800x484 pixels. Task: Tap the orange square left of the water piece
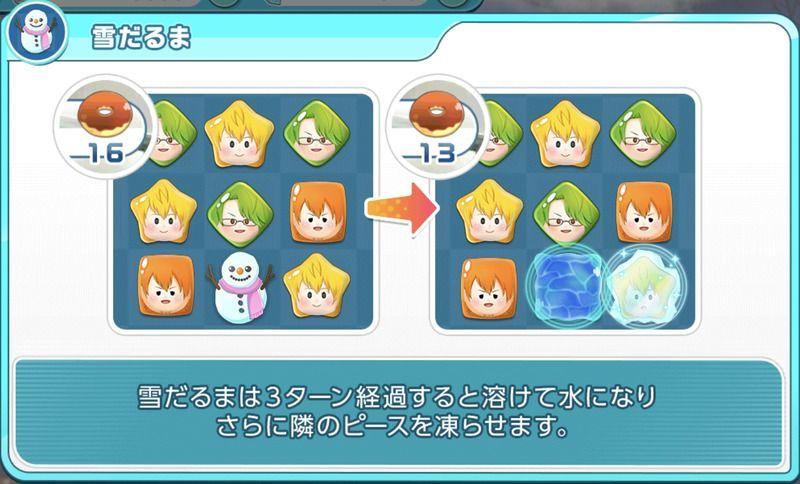(490, 288)
